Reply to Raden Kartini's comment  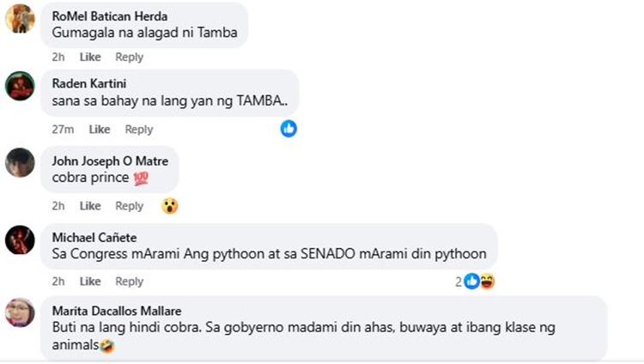pyautogui.click(x=139, y=130)
